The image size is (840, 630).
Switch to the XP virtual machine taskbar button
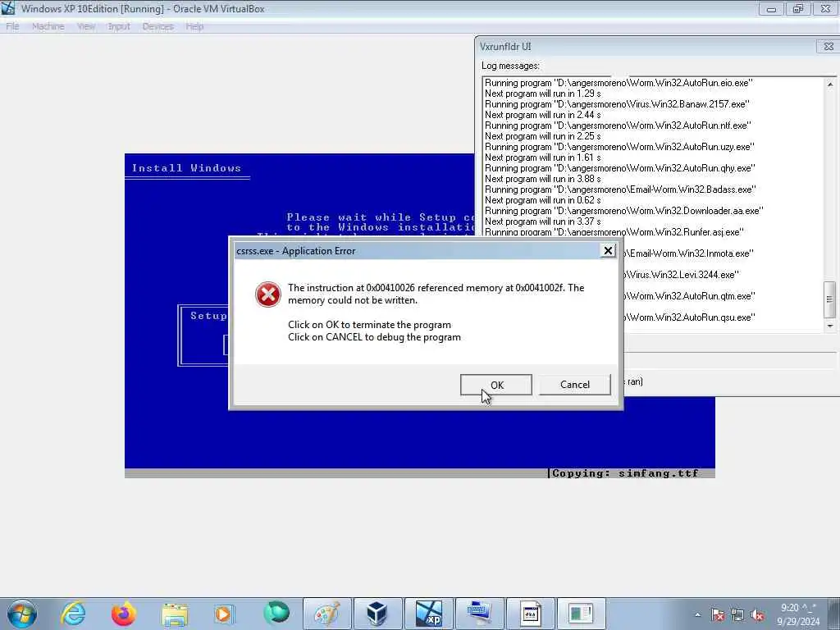(x=428, y=614)
